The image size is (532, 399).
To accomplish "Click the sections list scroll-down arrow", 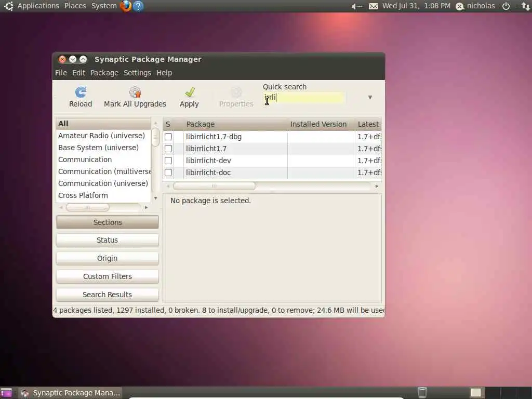I will click(155, 198).
